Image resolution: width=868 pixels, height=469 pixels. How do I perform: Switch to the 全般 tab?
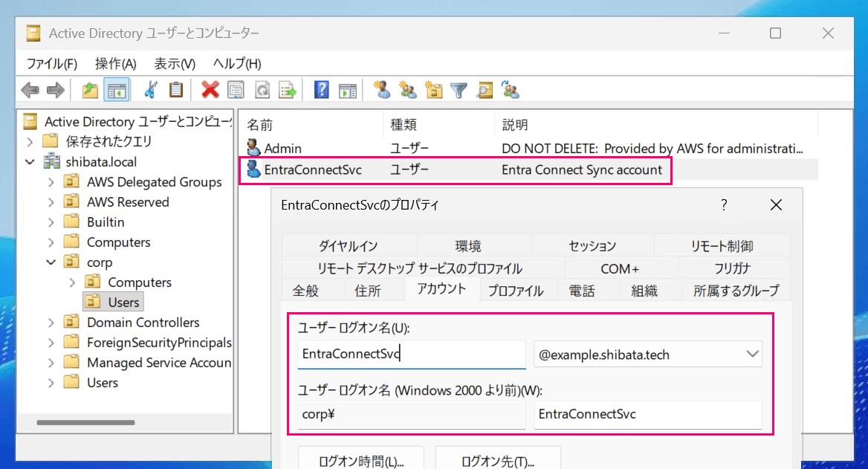pyautogui.click(x=305, y=290)
